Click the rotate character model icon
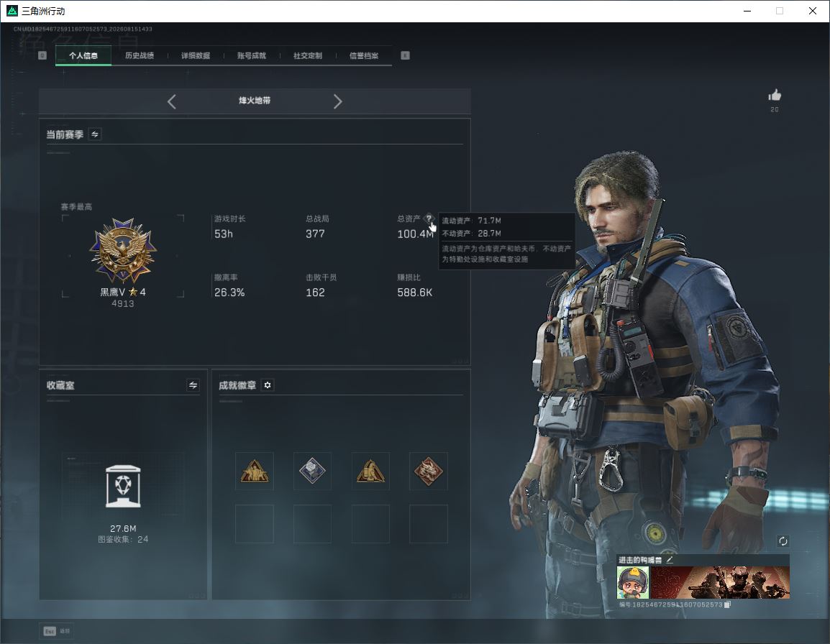 click(x=783, y=540)
